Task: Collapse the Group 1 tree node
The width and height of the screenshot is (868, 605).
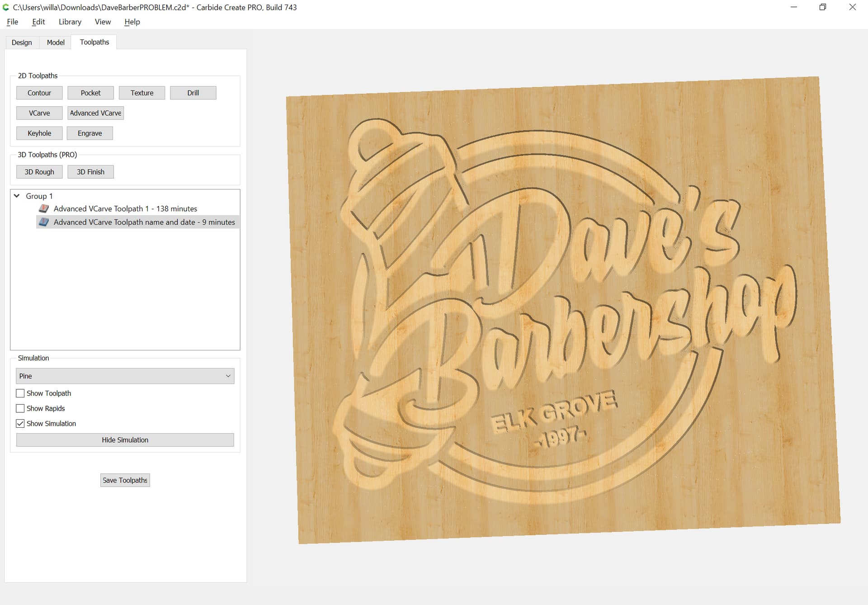Action: point(17,196)
